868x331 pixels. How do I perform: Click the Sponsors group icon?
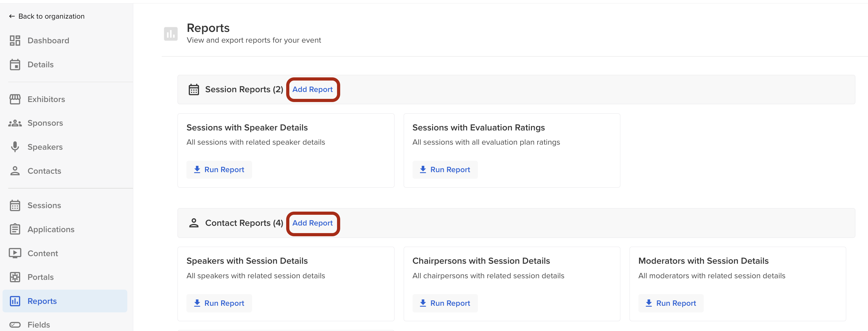(x=15, y=123)
